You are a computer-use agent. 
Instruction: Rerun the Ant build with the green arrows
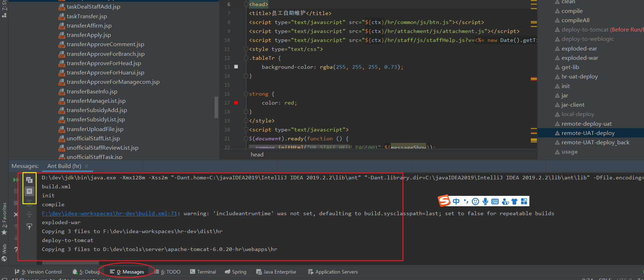coord(16,180)
